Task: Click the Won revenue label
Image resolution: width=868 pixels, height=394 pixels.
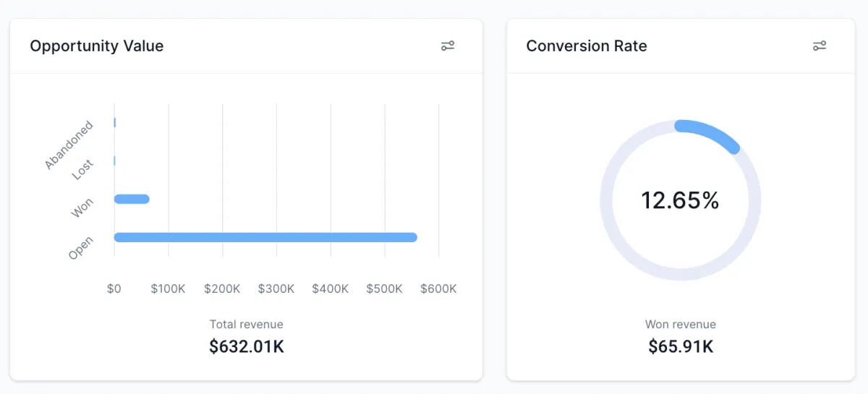Action: point(680,324)
